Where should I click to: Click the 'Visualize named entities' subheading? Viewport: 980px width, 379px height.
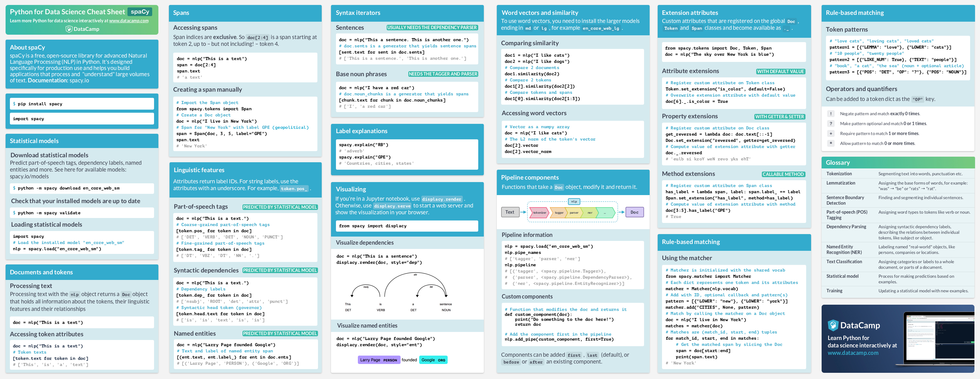(367, 325)
